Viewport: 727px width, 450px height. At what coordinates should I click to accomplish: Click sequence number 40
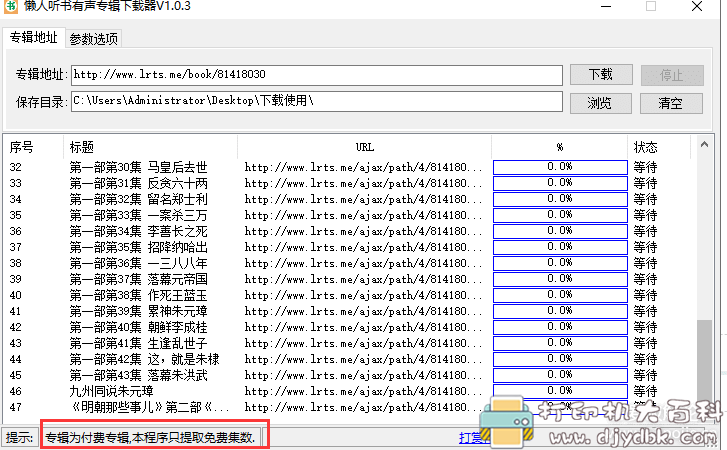click(15, 295)
